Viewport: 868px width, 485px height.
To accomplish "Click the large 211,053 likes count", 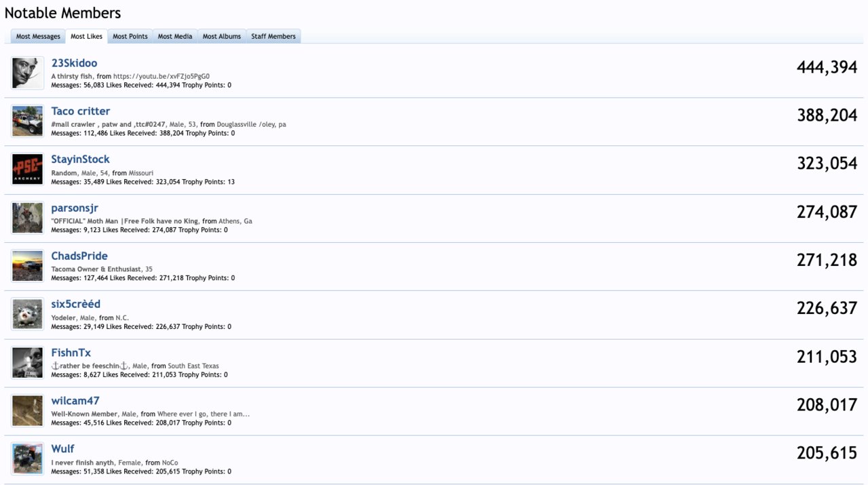I will coord(827,357).
